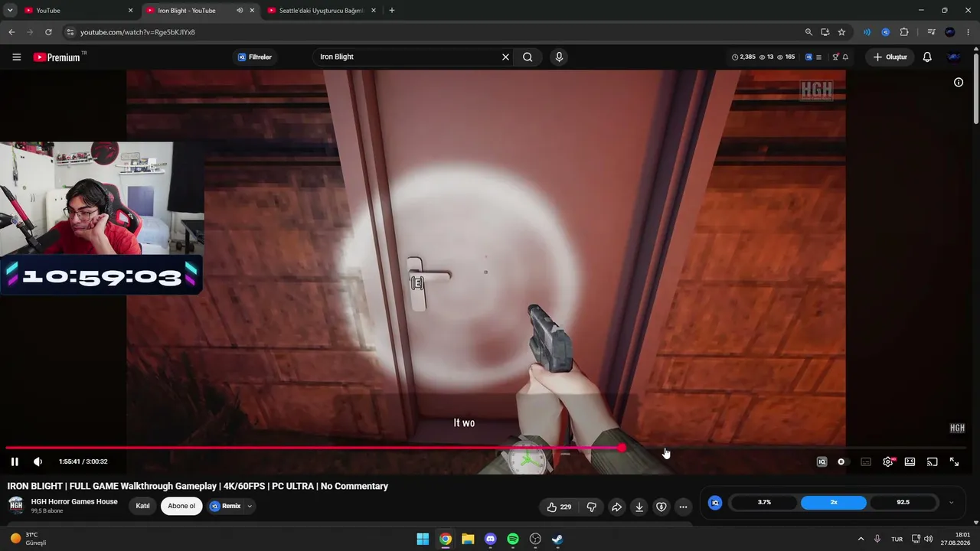
Task: Show hidden system tray icons
Action: click(x=861, y=539)
